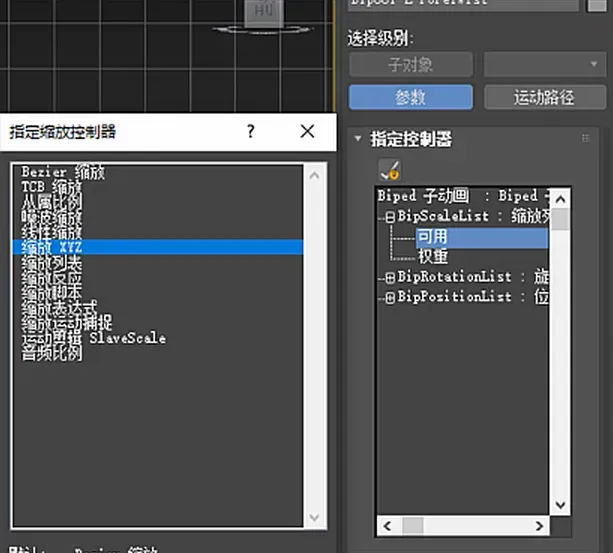Close the 指定缩放控制器 dialog

[307, 131]
